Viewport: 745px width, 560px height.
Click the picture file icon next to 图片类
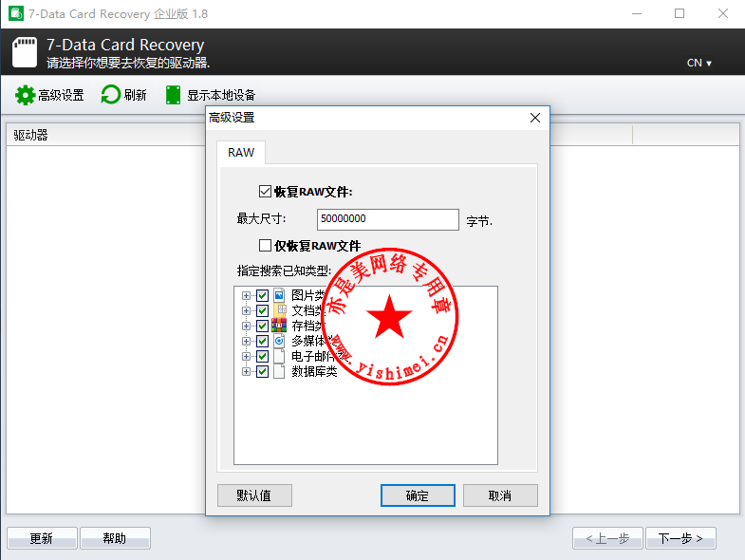click(x=279, y=295)
